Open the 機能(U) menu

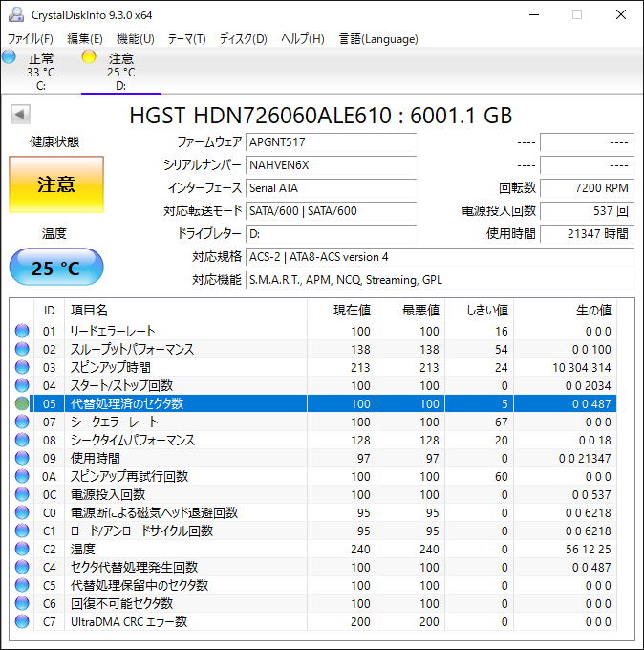[136, 39]
